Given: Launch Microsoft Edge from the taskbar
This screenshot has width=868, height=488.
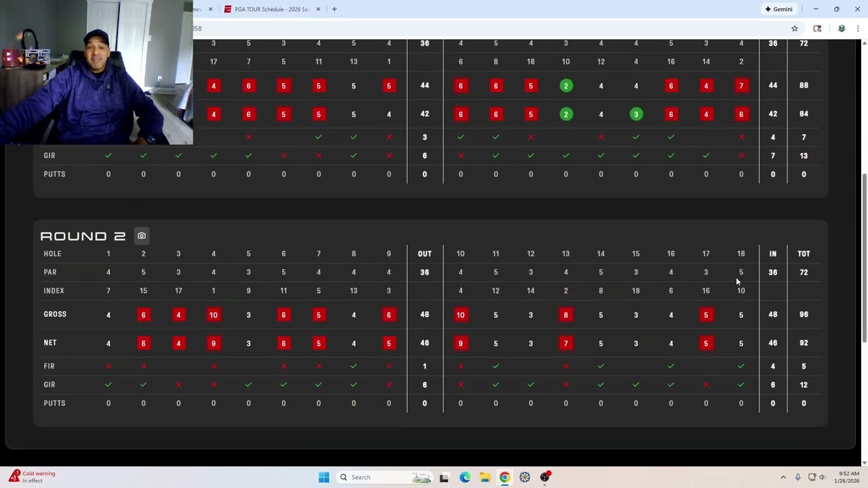Looking at the screenshot, I should pos(465,477).
